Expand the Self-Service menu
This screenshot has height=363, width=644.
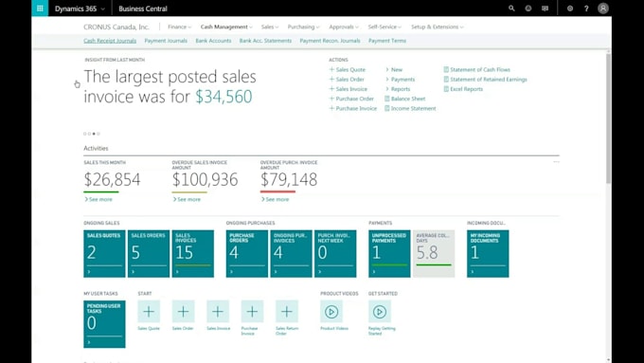pyautogui.click(x=385, y=27)
